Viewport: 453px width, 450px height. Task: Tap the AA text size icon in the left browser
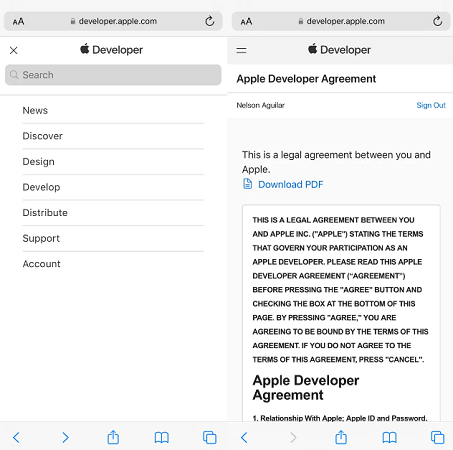[x=18, y=22]
